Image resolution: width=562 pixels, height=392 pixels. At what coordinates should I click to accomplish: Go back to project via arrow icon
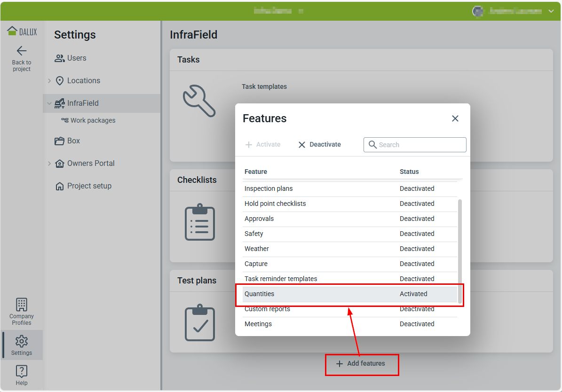[x=22, y=51]
